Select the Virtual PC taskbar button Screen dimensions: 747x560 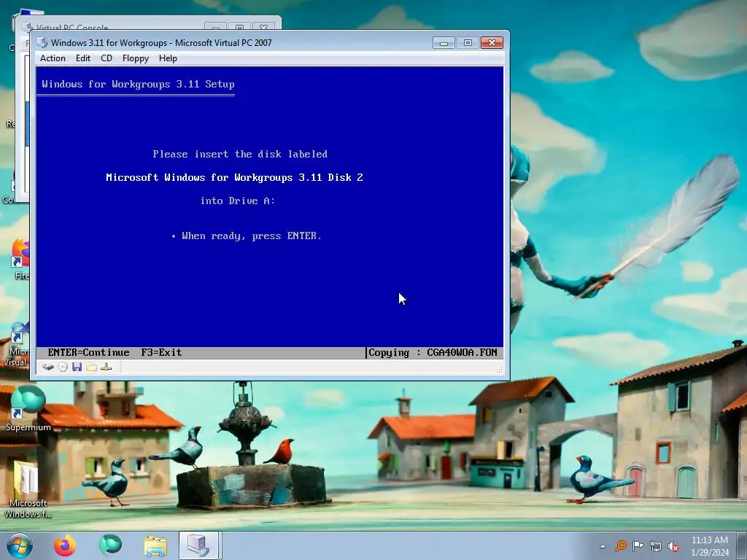click(x=198, y=545)
